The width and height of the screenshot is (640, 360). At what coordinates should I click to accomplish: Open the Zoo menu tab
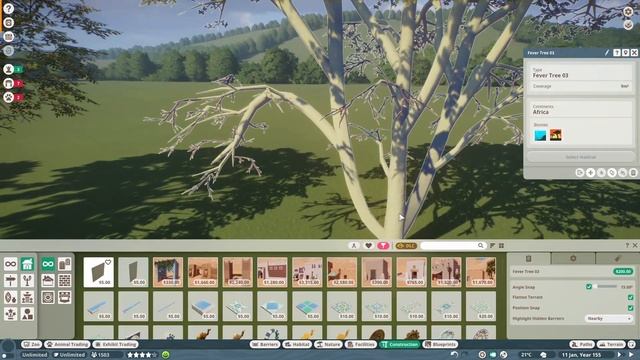coord(32,344)
